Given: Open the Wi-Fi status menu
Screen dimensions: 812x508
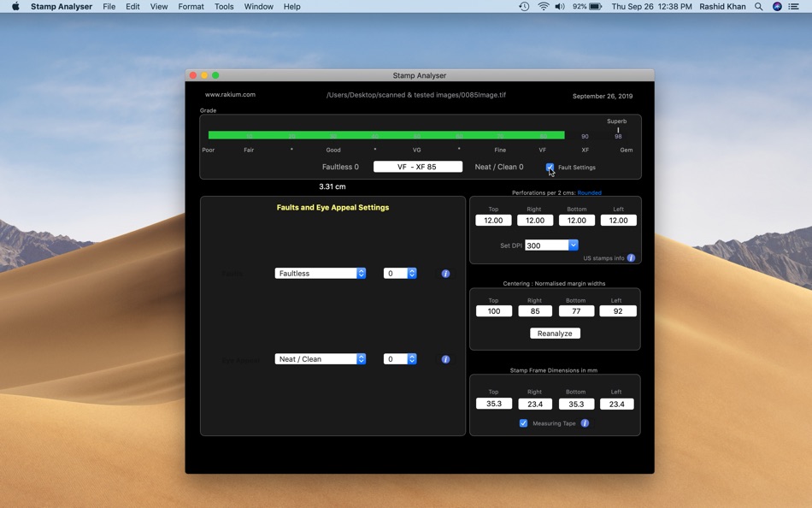Looking at the screenshot, I should pos(544,7).
